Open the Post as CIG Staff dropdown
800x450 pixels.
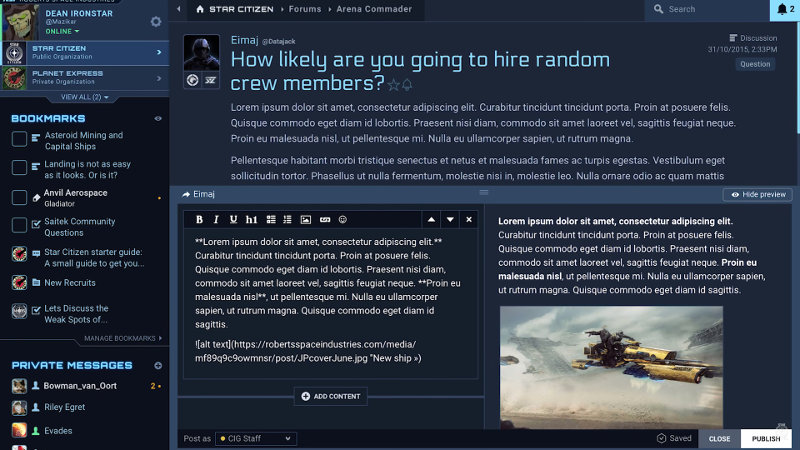click(256, 438)
